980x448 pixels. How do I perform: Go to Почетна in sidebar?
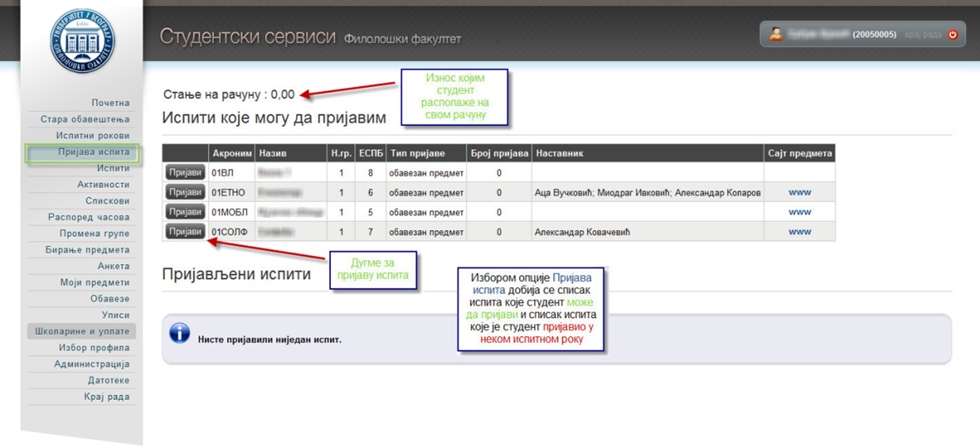click(110, 103)
